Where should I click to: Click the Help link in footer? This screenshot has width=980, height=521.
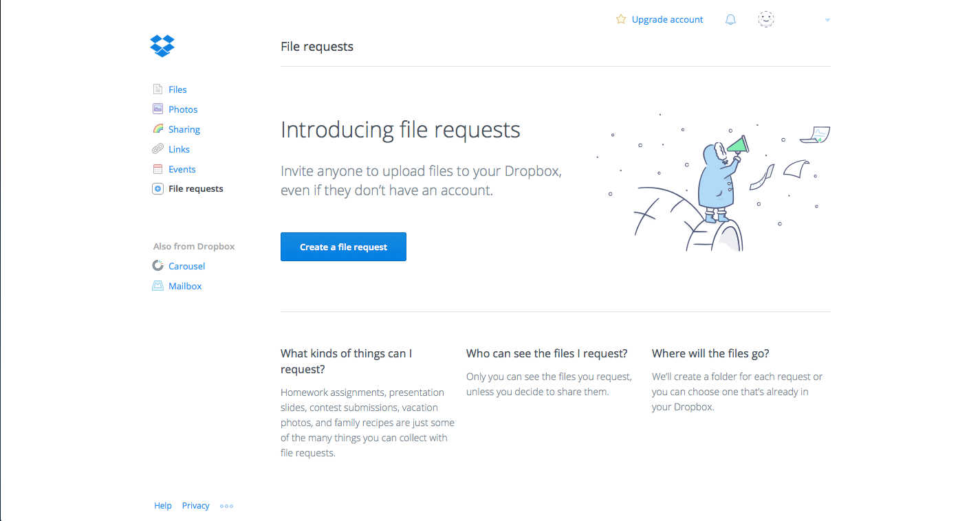tap(163, 505)
